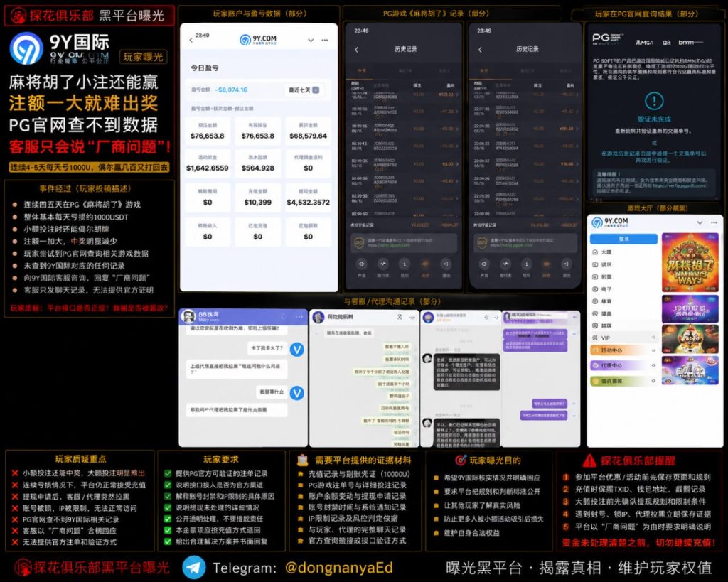Click the 9Y.COM logo in the game lobby header
Image resolution: width=728 pixels, height=582 pixels.
click(x=609, y=222)
